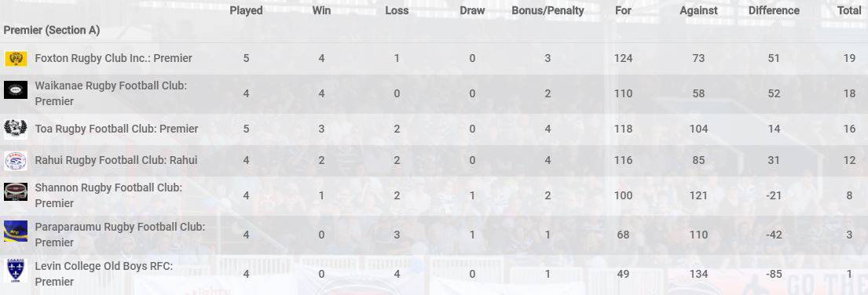Click the Shannon Rugby Football Club logo

[x=16, y=191]
